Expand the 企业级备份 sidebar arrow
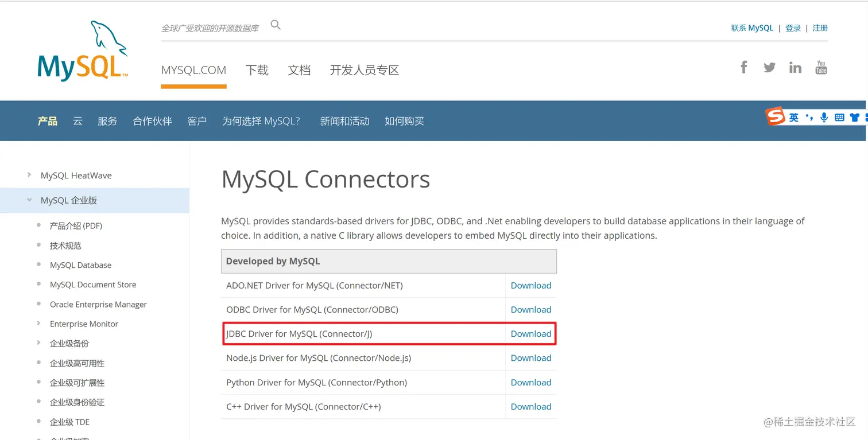Viewport: 868px width, 440px height. [x=38, y=343]
